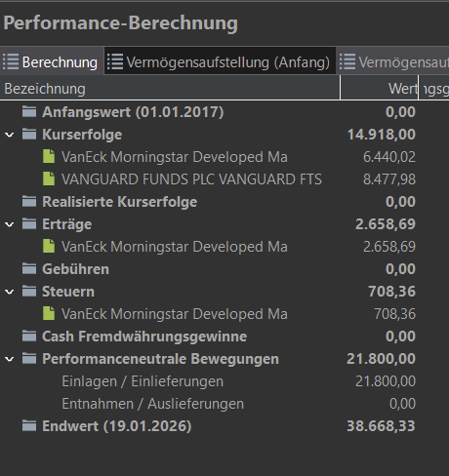This screenshot has width=449, height=476.
Task: Click the Wert column header
Action: [380, 89]
